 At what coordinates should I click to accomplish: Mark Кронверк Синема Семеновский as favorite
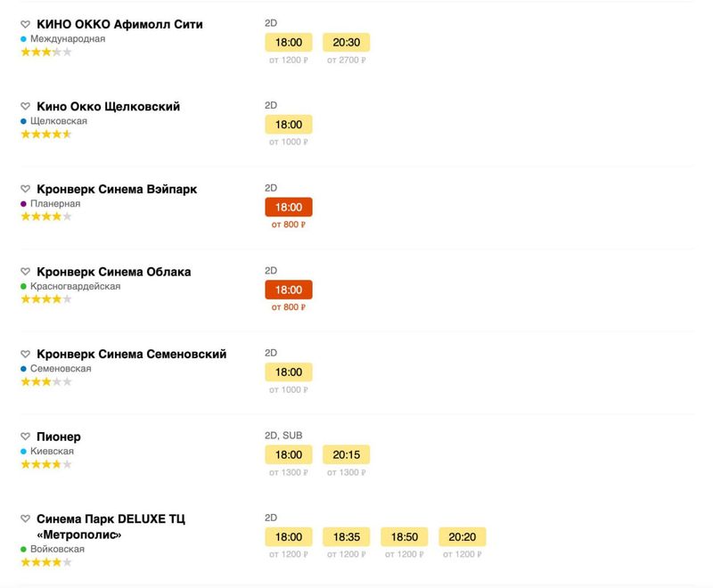[26, 355]
